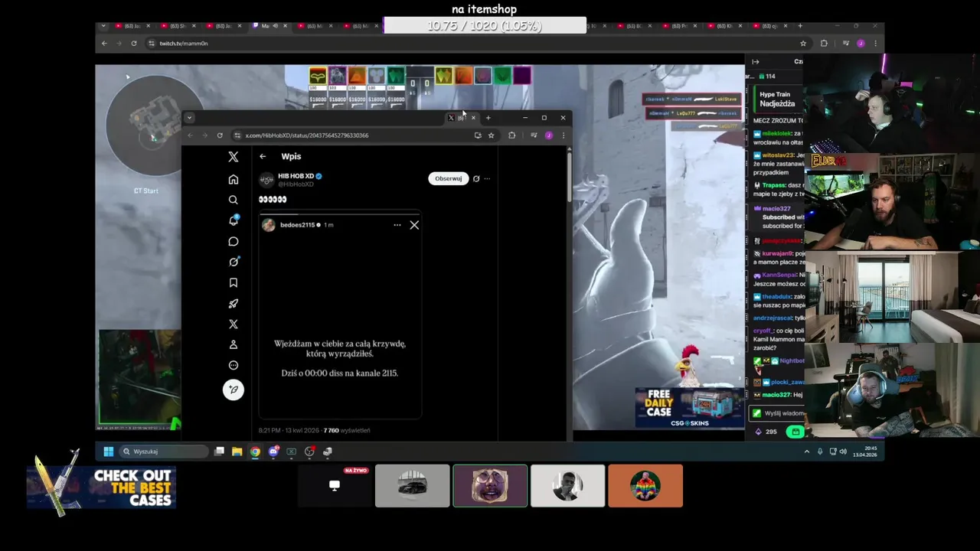
Task: Click site info icon before x.com URL
Action: (237, 135)
